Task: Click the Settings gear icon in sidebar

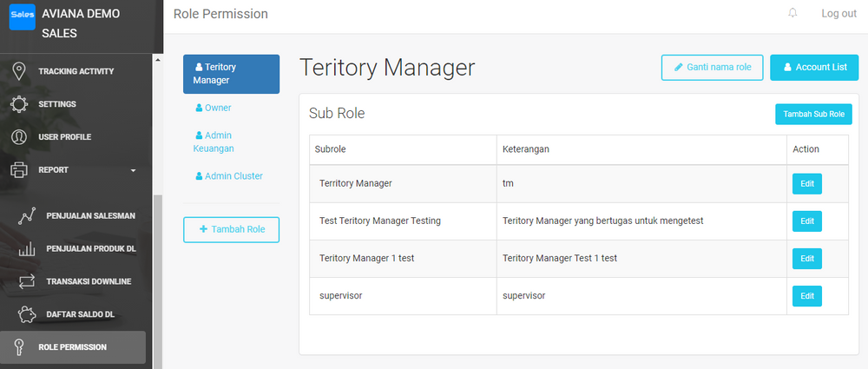Action: (18, 104)
